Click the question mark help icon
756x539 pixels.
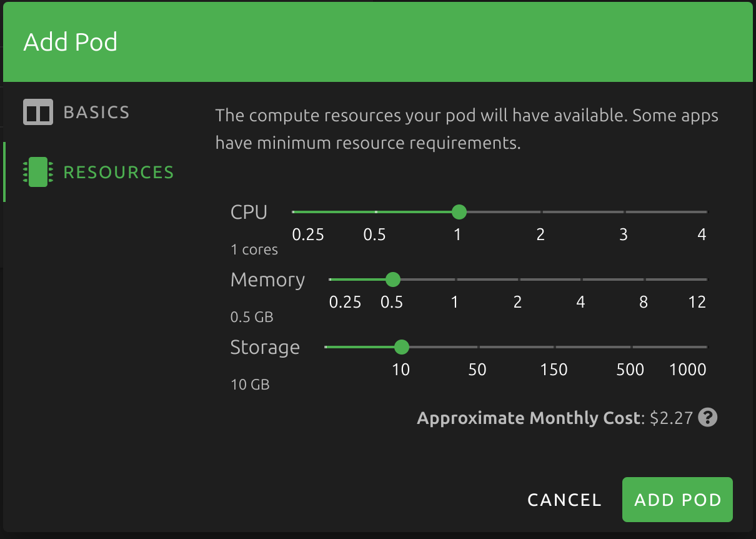(708, 417)
